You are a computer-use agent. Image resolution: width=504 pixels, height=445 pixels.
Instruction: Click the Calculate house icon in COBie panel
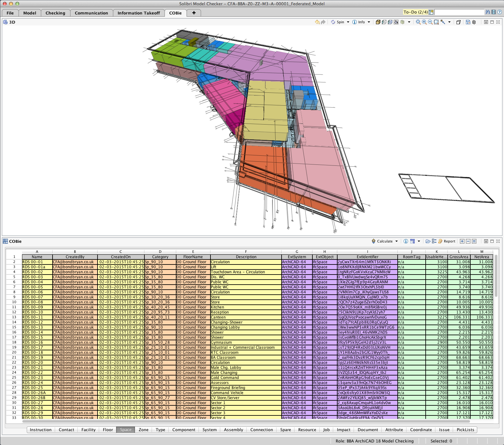374,241
